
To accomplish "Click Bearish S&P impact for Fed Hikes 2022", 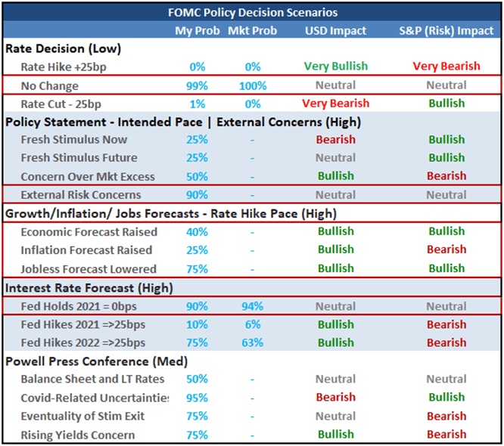I will tap(446, 343).
